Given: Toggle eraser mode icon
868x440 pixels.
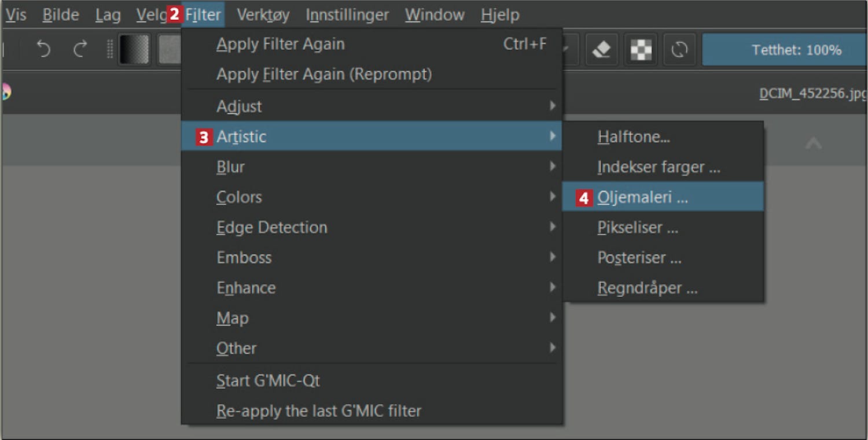Looking at the screenshot, I should [602, 50].
